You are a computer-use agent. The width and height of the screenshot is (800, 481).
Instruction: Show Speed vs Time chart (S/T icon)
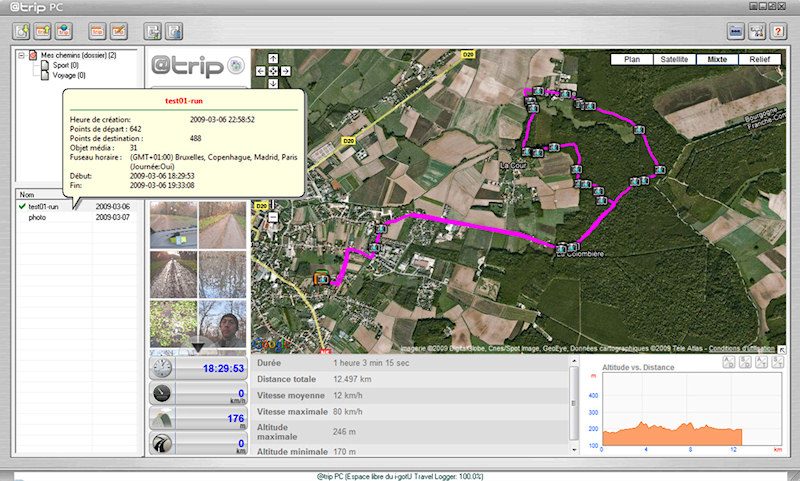[778, 362]
